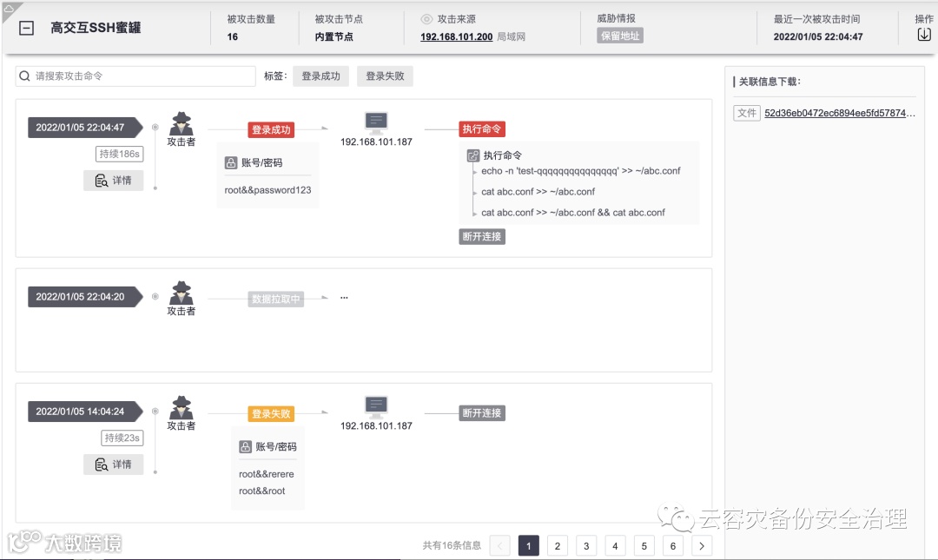Viewport: 938px width, 560px height.
Task: Click the attacker icon in the 14:04:24 event
Action: click(181, 408)
